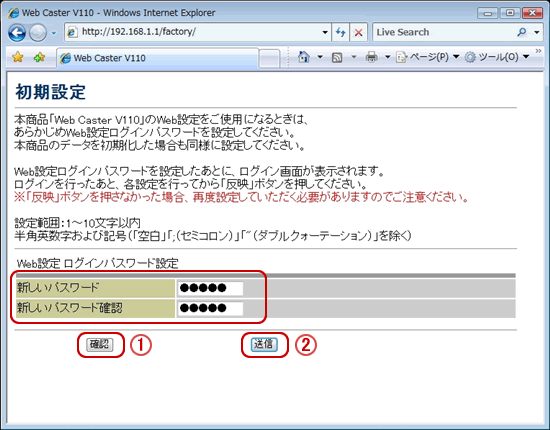Click the 新しいパスワード確認 input field
550x430 pixels.
(210, 308)
